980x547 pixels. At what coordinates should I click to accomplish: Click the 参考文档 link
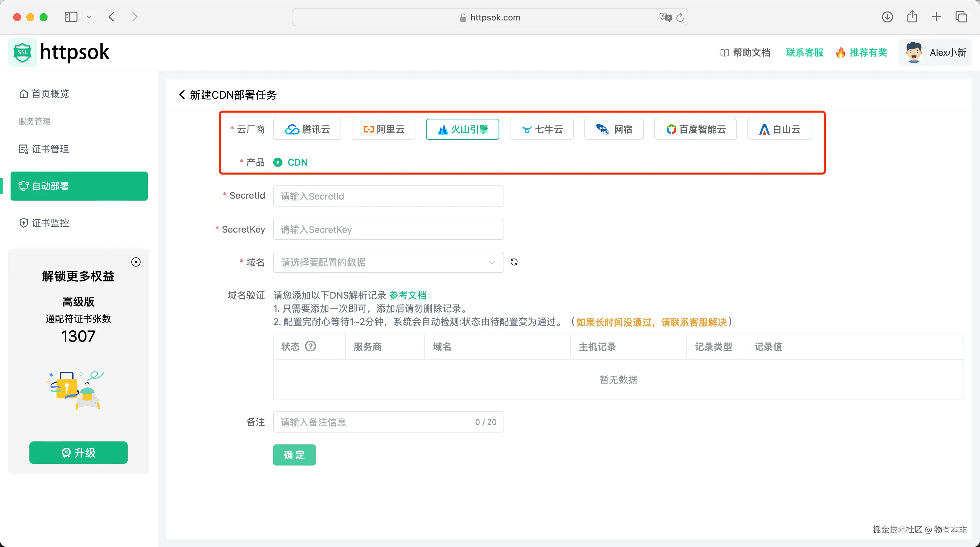408,295
